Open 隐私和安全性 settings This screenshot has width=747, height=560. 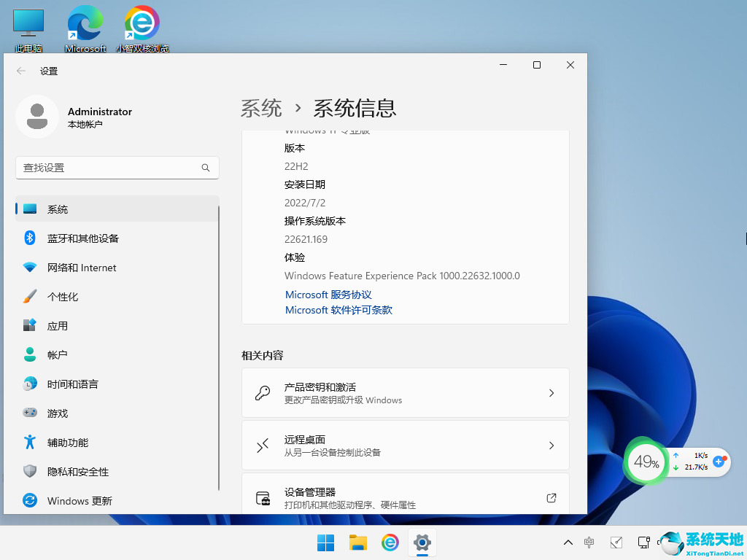[x=77, y=472]
